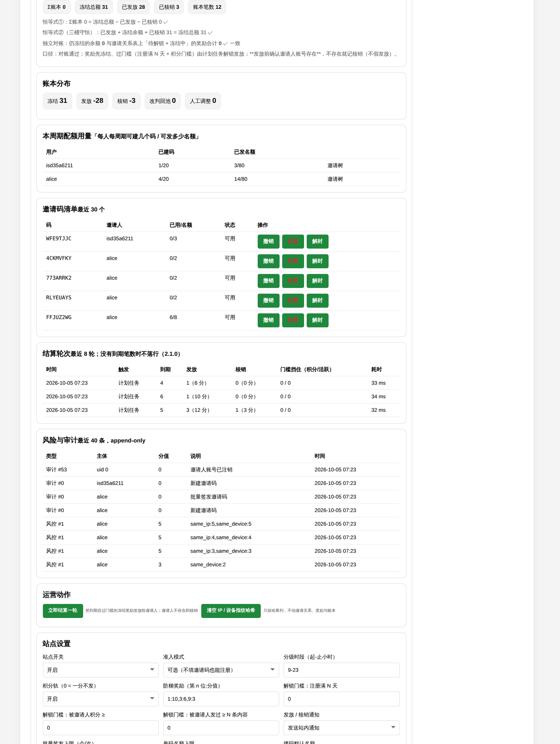The image size is (560, 744).
Task: Select the 冻结总额 31 chip
Action: coord(94,7)
